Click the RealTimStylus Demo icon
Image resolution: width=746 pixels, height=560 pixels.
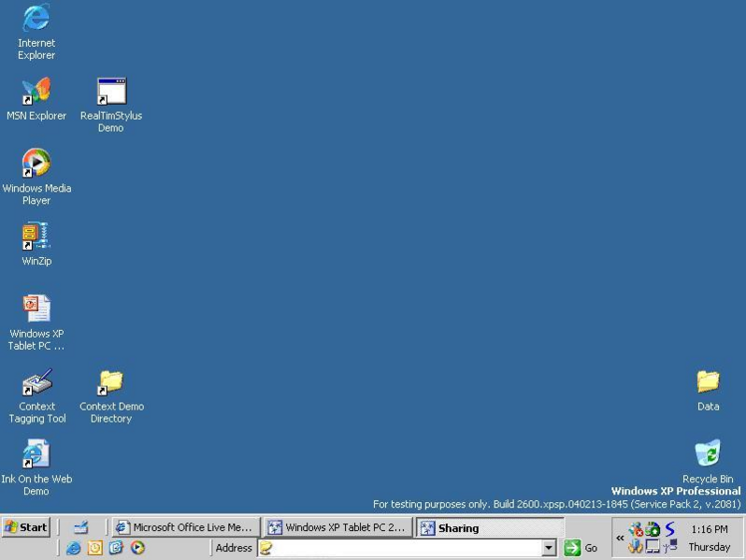[x=111, y=93]
